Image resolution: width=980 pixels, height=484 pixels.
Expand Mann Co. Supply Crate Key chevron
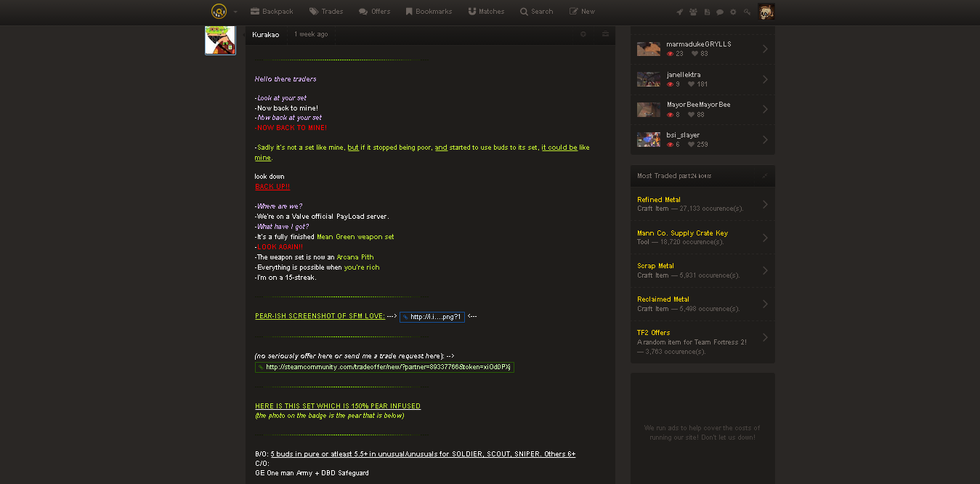(x=766, y=238)
